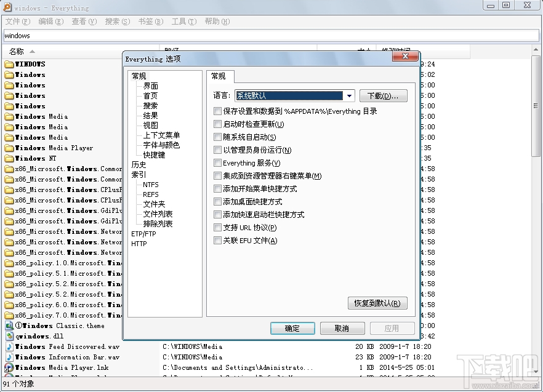This screenshot has width=543, height=392.
Task: Select 上下文菜单 in options tree
Action: click(161, 135)
